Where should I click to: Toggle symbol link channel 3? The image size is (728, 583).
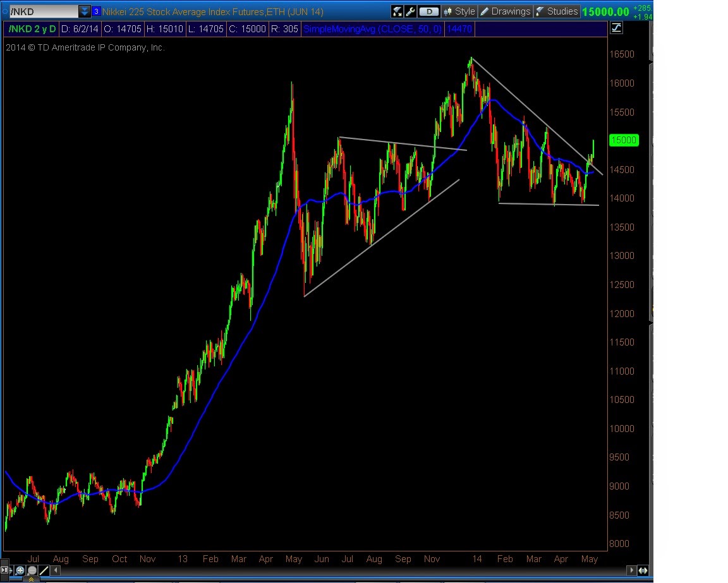(95, 11)
